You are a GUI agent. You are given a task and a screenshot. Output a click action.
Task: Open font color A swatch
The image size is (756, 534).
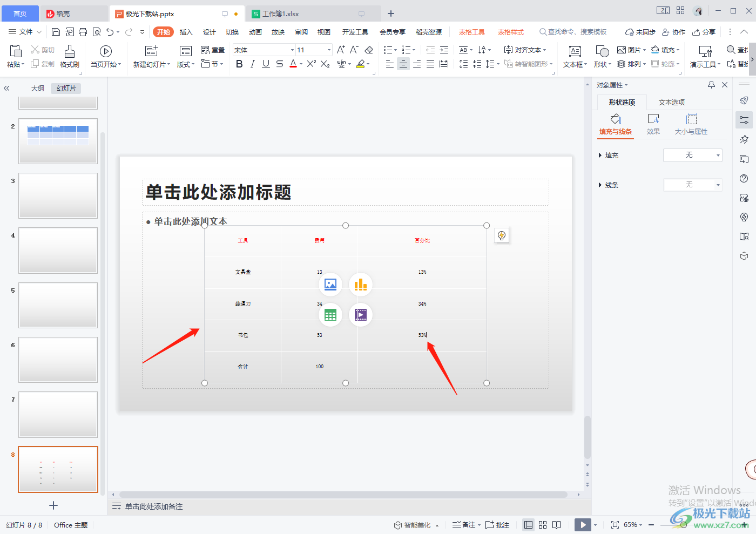click(293, 64)
